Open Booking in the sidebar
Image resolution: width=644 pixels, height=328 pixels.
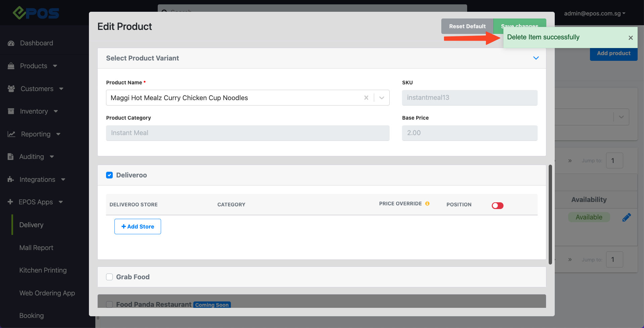point(32,316)
